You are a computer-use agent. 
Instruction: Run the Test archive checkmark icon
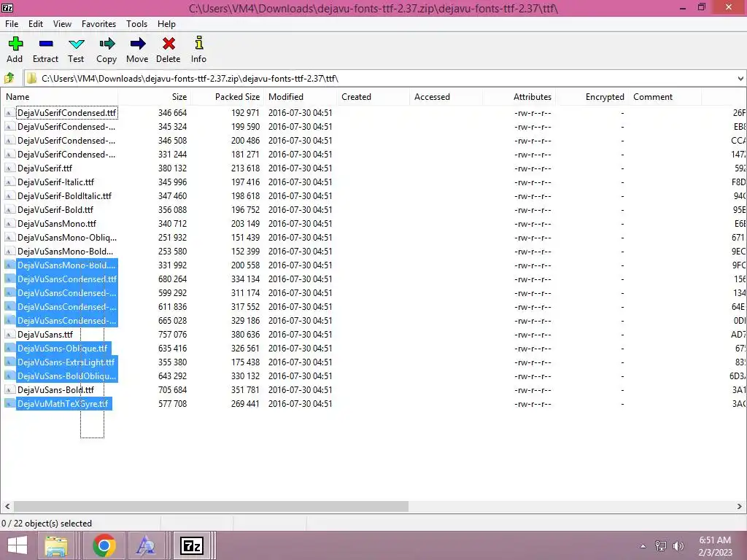76,44
